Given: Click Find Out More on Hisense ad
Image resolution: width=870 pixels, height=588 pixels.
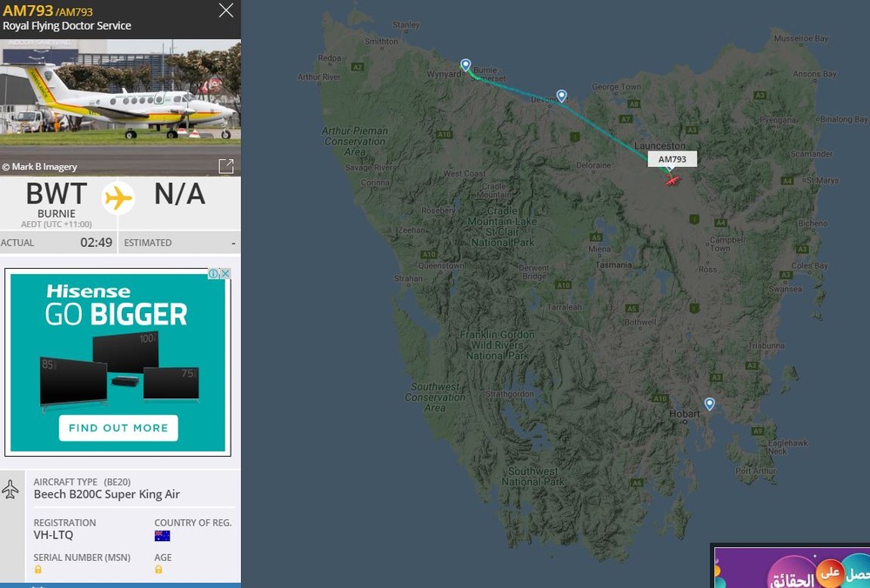Looking at the screenshot, I should 118,428.
